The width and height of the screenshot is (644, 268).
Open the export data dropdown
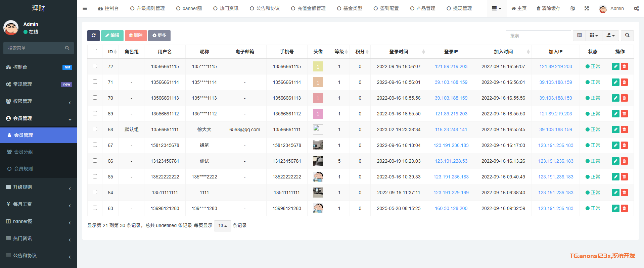click(610, 36)
